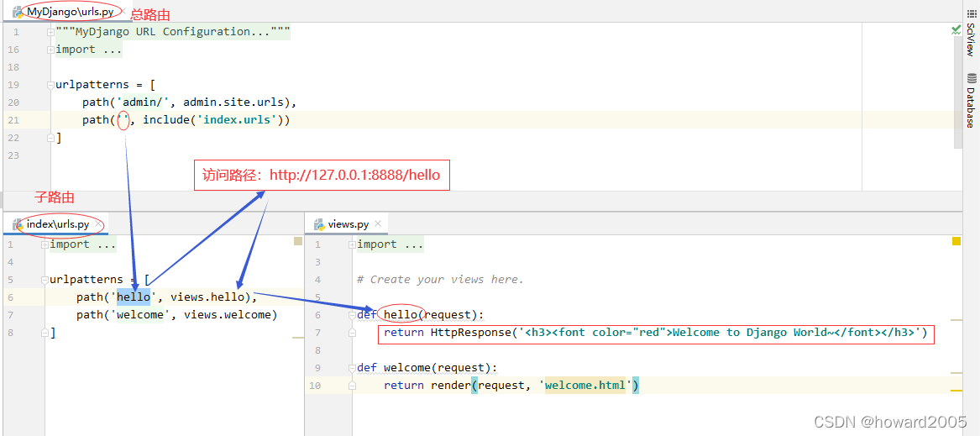Viewport: 980px width, 436px height.
Task: Click line number 6 in index\urls.py gutter
Action: click(x=11, y=297)
